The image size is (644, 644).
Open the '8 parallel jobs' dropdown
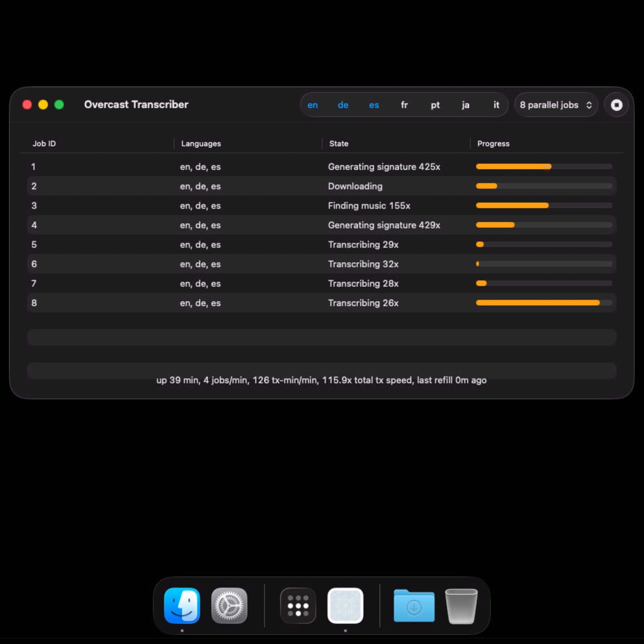tap(556, 105)
